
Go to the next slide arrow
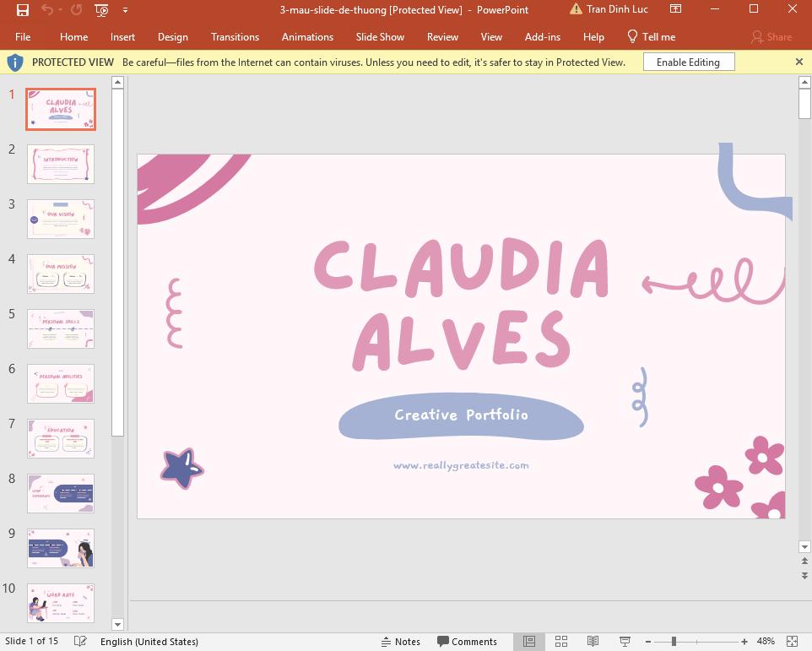[804, 575]
